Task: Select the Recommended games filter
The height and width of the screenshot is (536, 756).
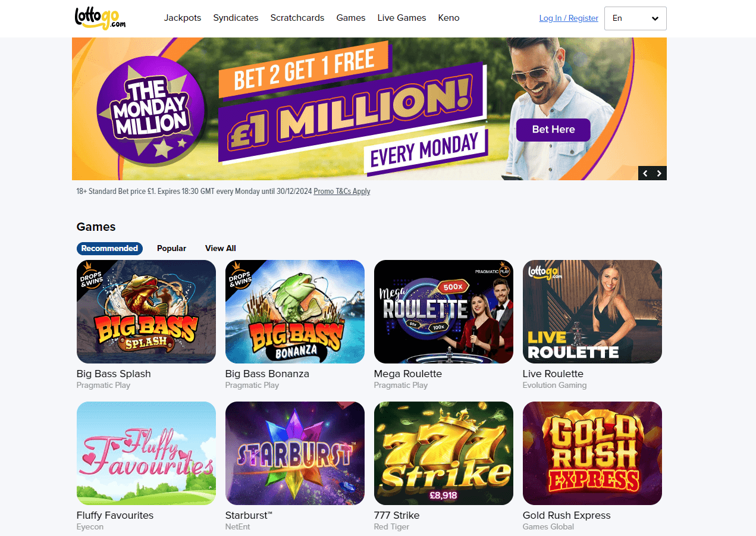Action: [x=109, y=249]
